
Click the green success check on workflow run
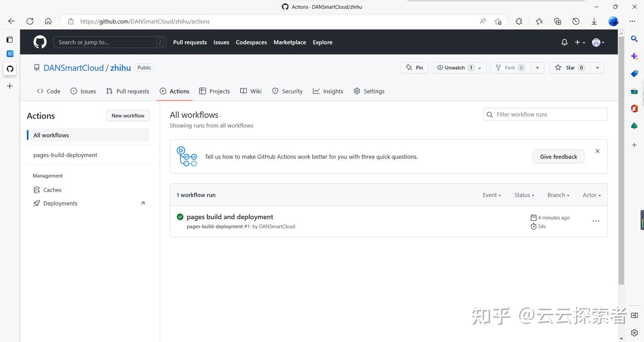click(180, 216)
